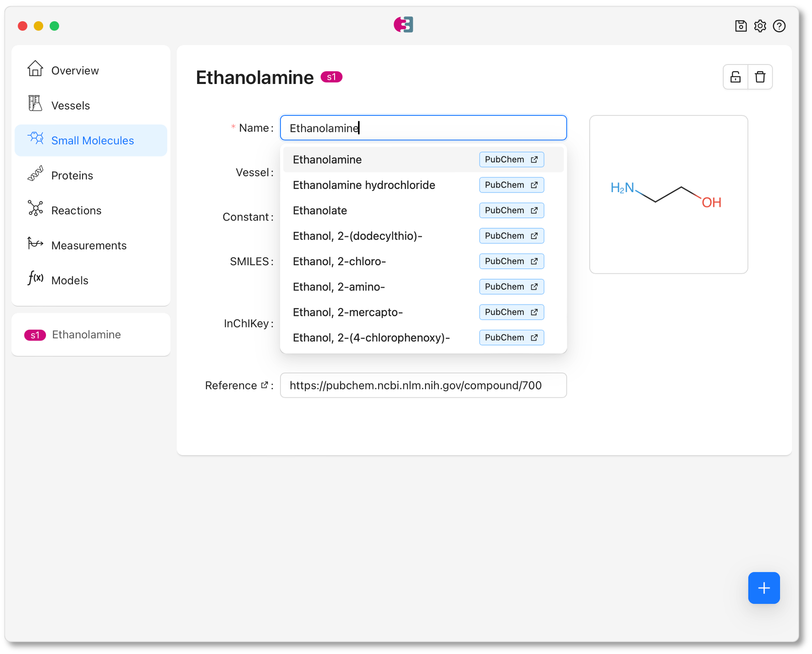
Task: Select Ethanolamine in the bottom document list
Action: (x=86, y=335)
